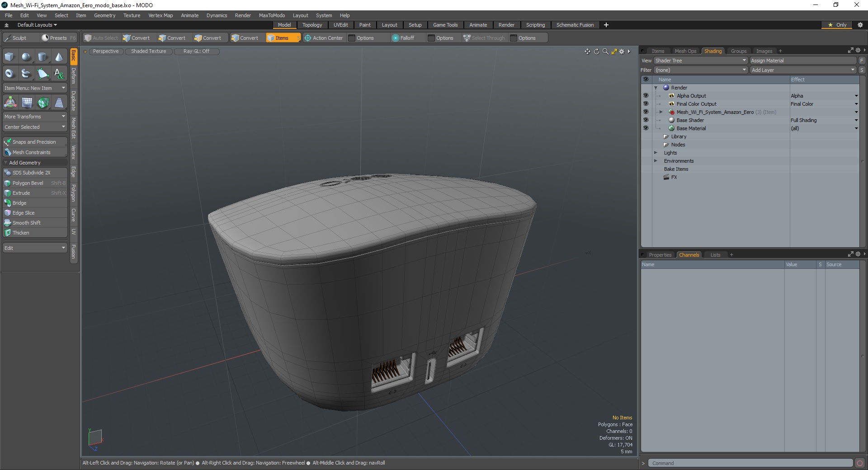This screenshot has height=470, width=868.
Task: Open the Geometry menu
Action: pos(104,15)
